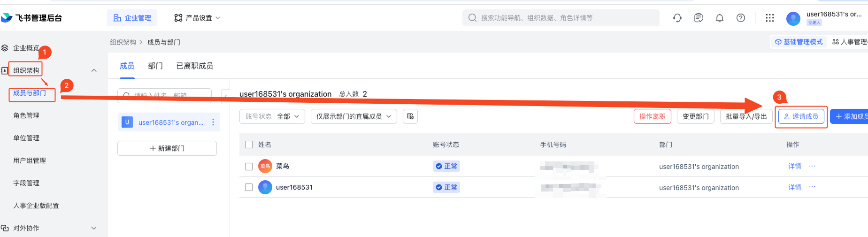Click the column settings icon beside filters
The height and width of the screenshot is (237, 868).
point(410,116)
